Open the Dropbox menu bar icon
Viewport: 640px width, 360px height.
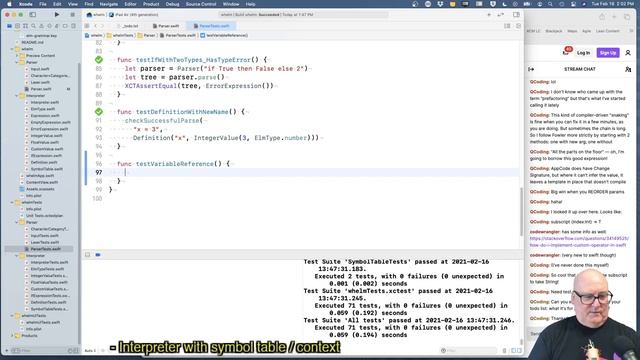(440, 4)
